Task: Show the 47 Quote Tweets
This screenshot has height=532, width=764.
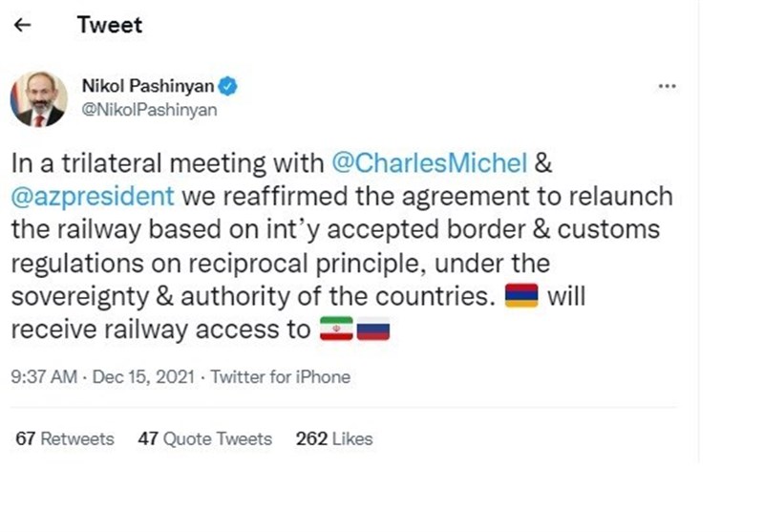Action: point(205,439)
